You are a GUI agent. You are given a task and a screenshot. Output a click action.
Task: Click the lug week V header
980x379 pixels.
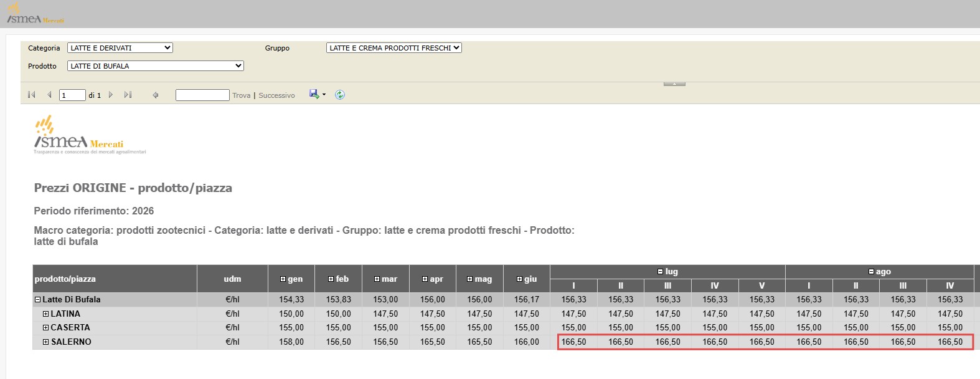[761, 285]
